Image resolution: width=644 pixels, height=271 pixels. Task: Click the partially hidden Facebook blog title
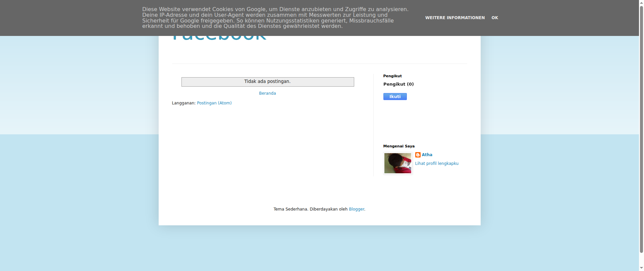pyautogui.click(x=219, y=38)
